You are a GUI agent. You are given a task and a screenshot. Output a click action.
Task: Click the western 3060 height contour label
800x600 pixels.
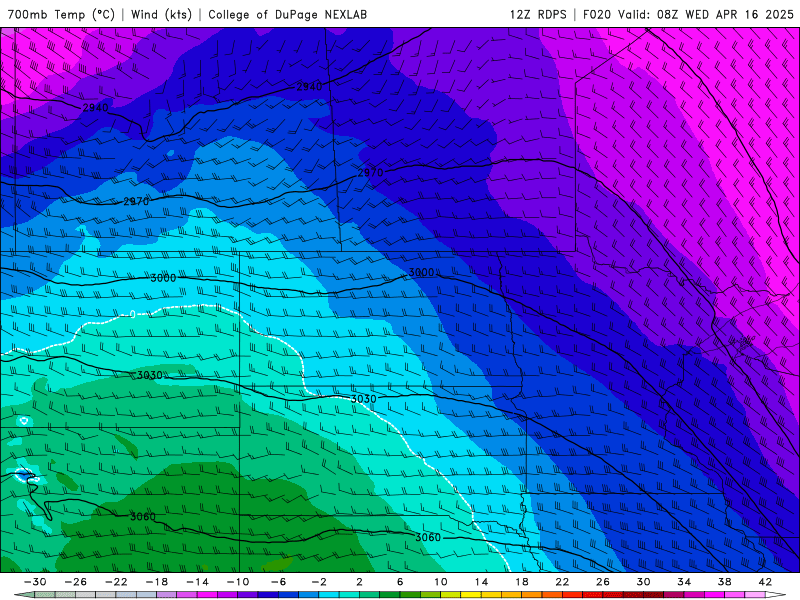[x=143, y=516]
